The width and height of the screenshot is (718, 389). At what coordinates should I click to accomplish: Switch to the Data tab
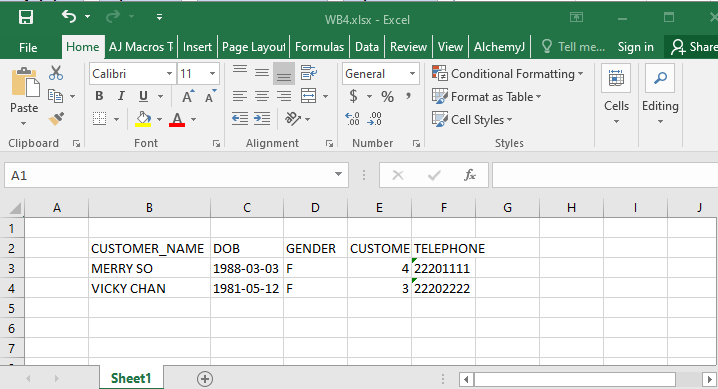coord(367,47)
